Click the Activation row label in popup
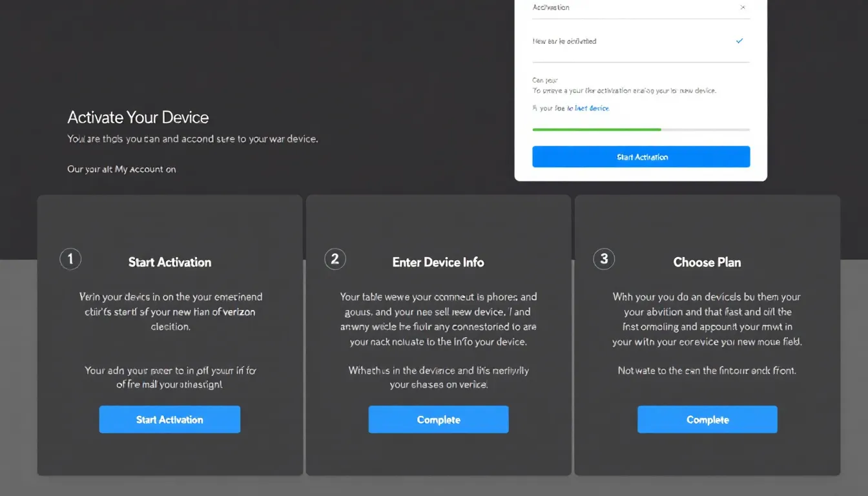The width and height of the screenshot is (868, 496). tap(551, 8)
